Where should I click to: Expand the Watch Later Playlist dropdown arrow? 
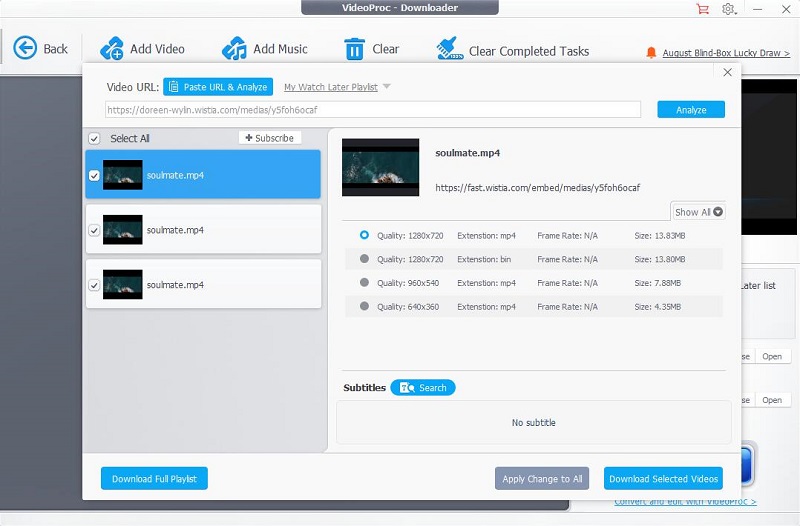(x=387, y=86)
